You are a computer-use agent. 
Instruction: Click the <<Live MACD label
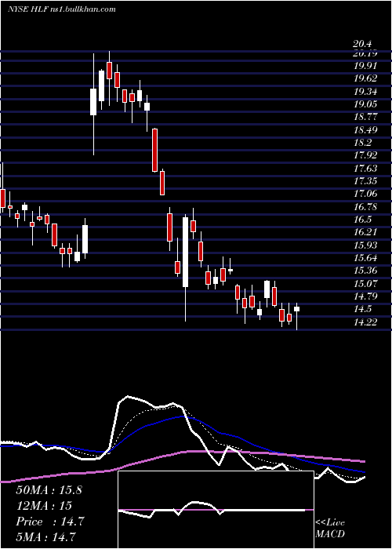pyautogui.click(x=330, y=529)
